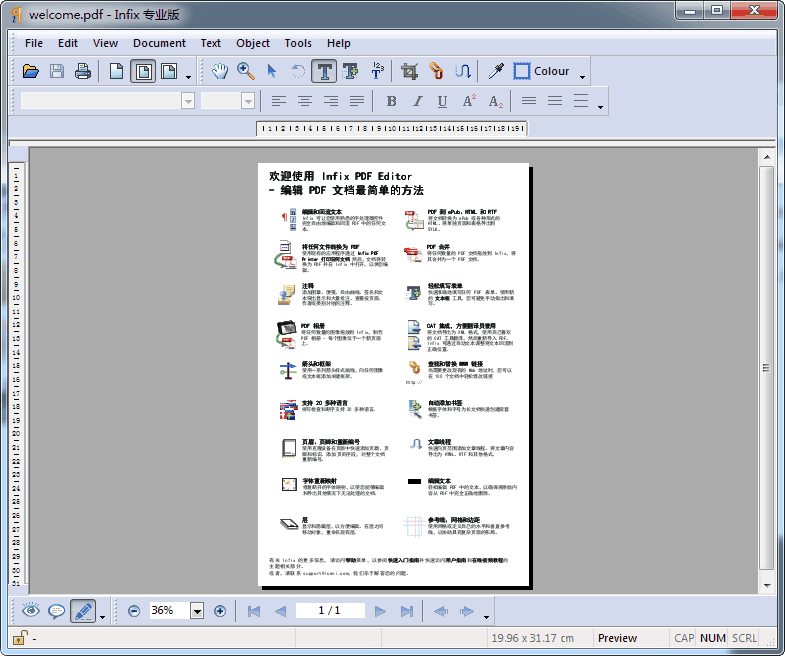Open the Tools menu
Image resolution: width=785 pixels, height=656 pixels.
298,43
